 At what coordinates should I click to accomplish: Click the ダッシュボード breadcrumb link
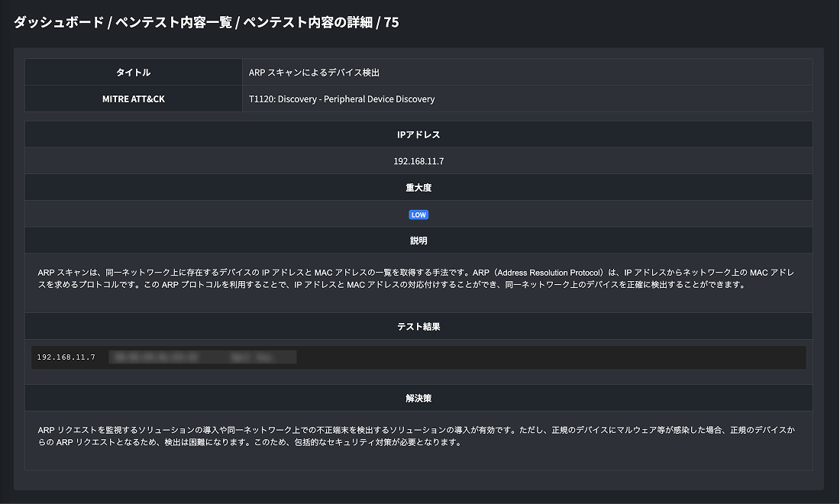click(x=58, y=23)
